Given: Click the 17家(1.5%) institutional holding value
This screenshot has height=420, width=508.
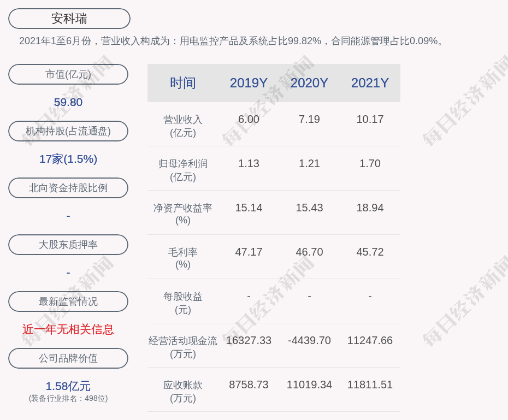Looking at the screenshot, I should coord(68,159).
